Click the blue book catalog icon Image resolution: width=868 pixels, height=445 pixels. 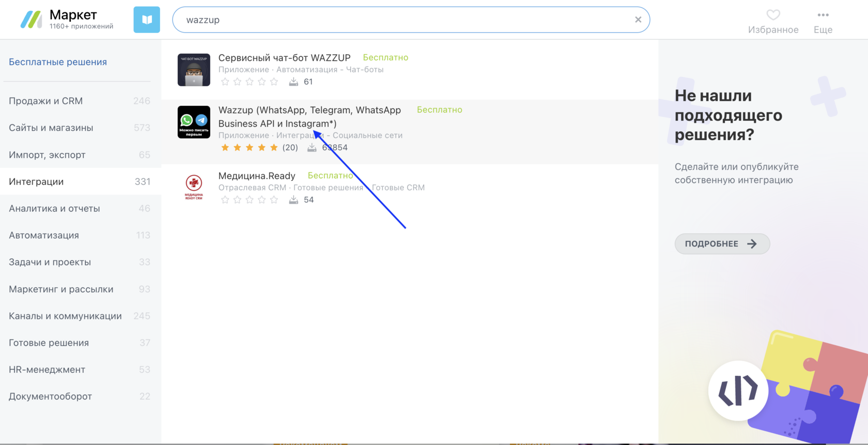tap(147, 20)
